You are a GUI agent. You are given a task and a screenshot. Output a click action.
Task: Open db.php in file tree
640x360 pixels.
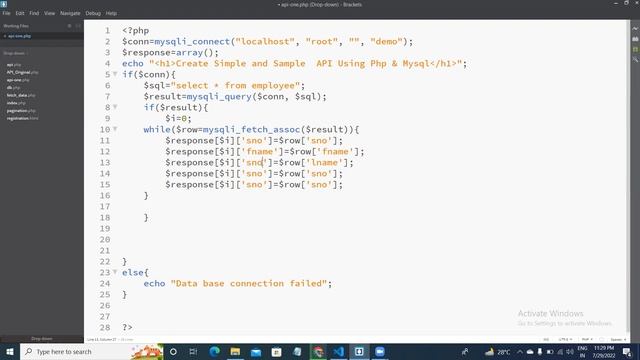(x=13, y=87)
